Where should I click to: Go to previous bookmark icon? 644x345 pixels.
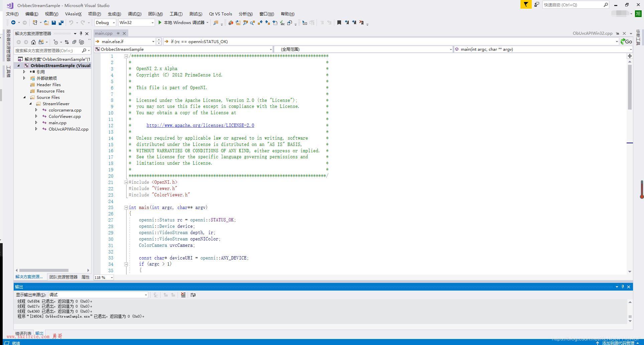click(347, 23)
